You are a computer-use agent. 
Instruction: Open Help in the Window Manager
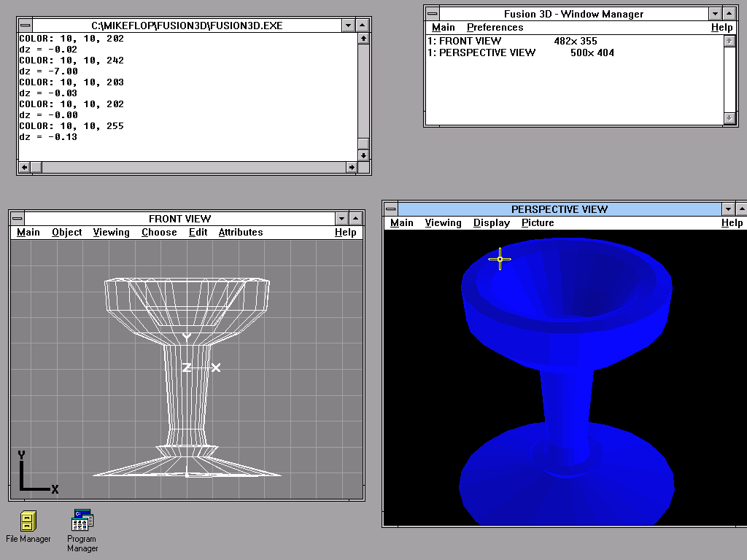pos(721,28)
